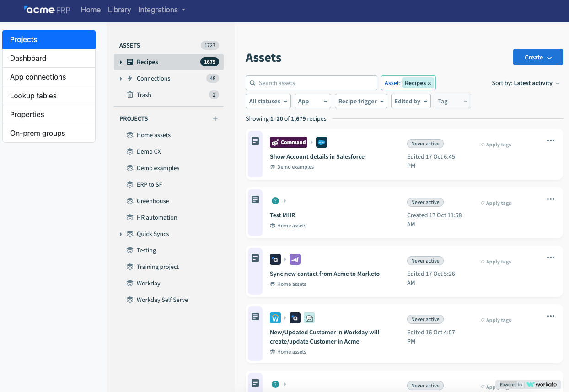Go to Library in the top navigation
This screenshot has width=569, height=392.
(119, 10)
